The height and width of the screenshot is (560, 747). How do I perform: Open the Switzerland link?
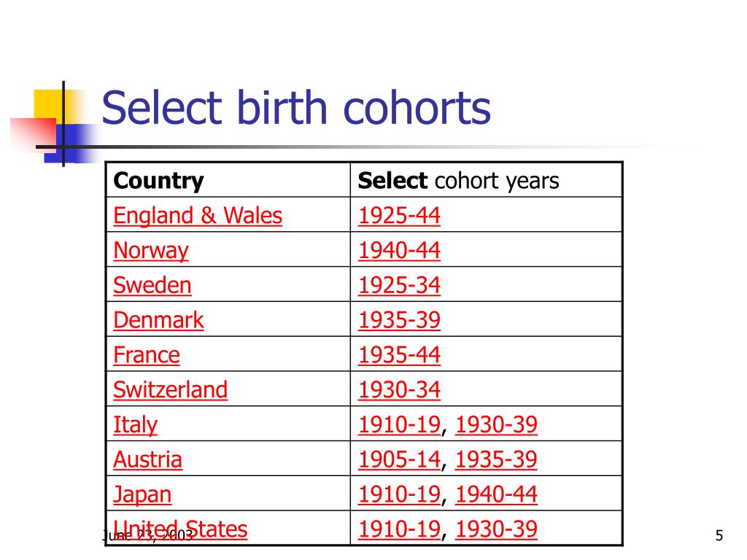171,389
